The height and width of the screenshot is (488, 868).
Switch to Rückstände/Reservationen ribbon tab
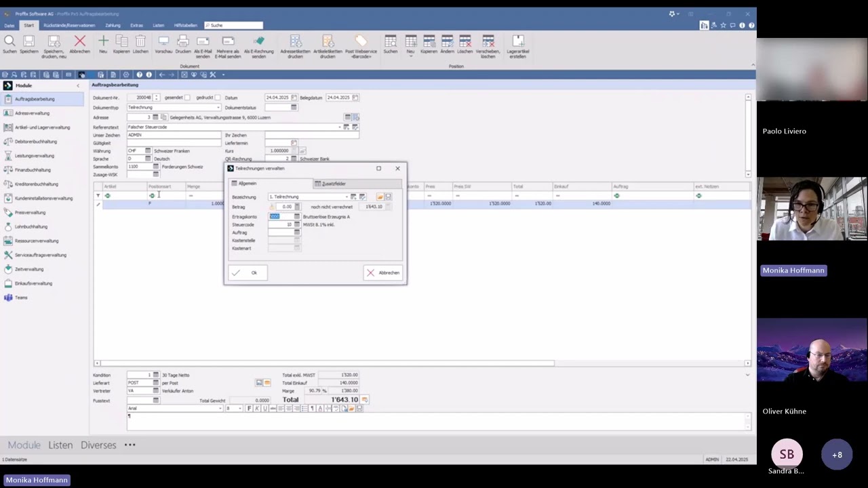click(69, 25)
